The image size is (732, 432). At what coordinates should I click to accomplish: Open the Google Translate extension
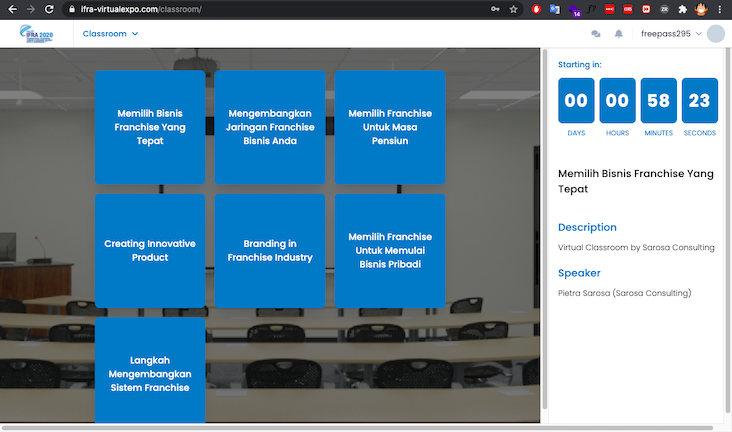tap(556, 9)
